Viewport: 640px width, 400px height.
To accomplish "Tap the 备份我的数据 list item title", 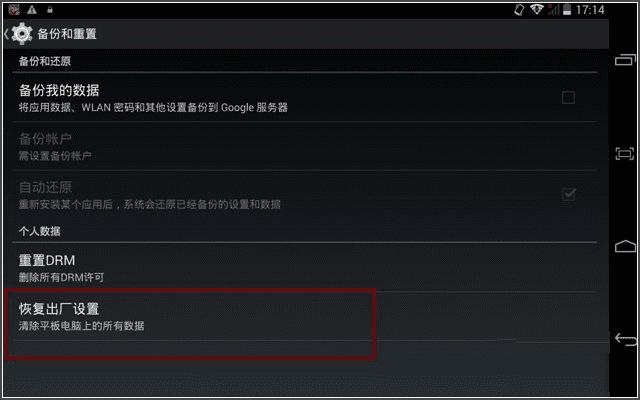I will 59,90.
